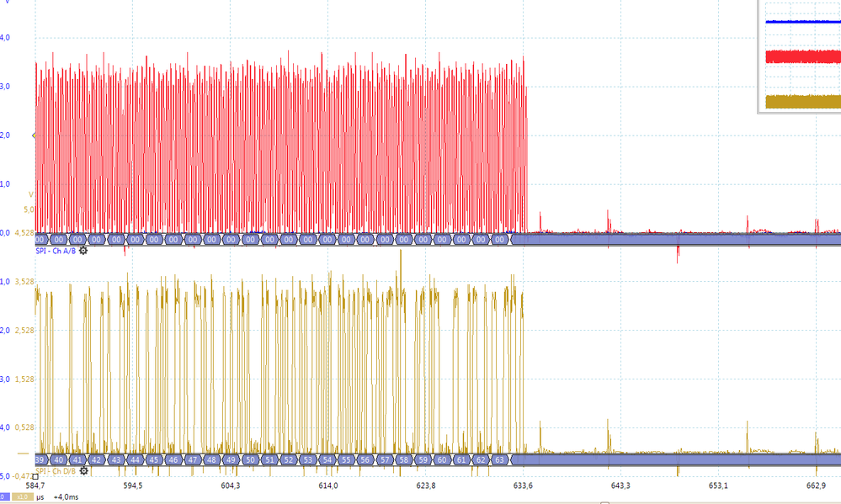Select decoded SPI packet 58
The image size is (841, 504).
click(403, 459)
